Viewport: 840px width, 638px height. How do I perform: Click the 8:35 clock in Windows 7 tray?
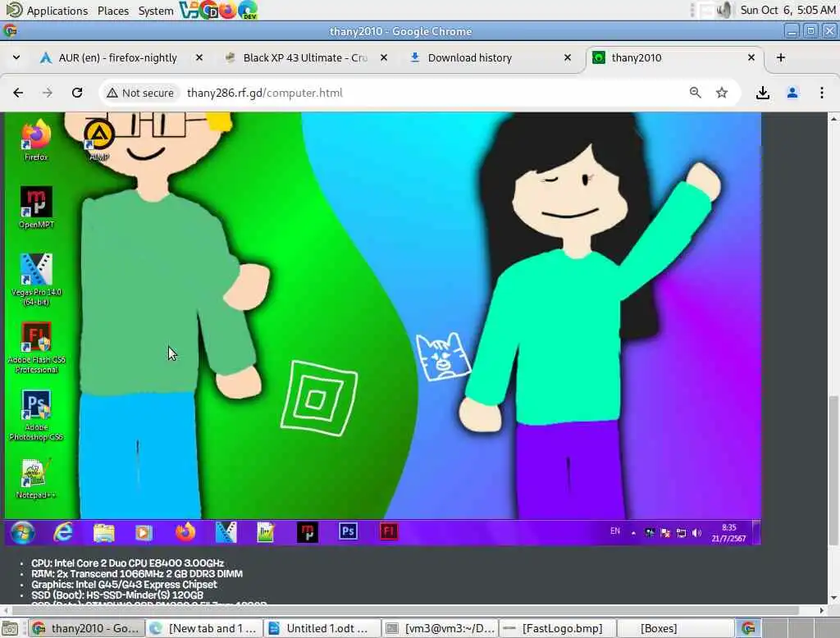(728, 532)
